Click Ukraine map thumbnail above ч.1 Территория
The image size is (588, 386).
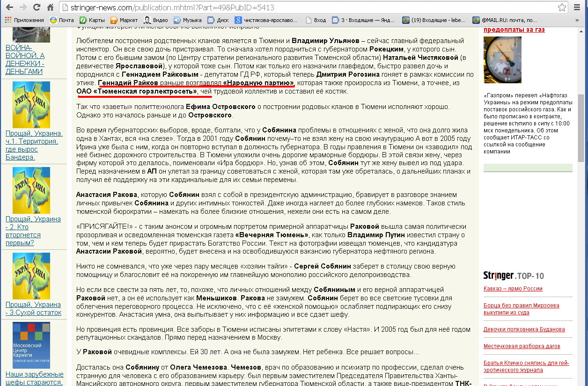coord(31,105)
